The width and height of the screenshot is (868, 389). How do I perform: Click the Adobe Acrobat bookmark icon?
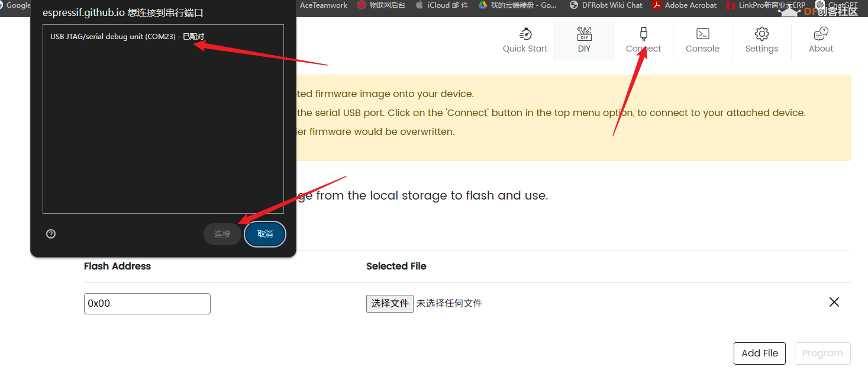(656, 5)
